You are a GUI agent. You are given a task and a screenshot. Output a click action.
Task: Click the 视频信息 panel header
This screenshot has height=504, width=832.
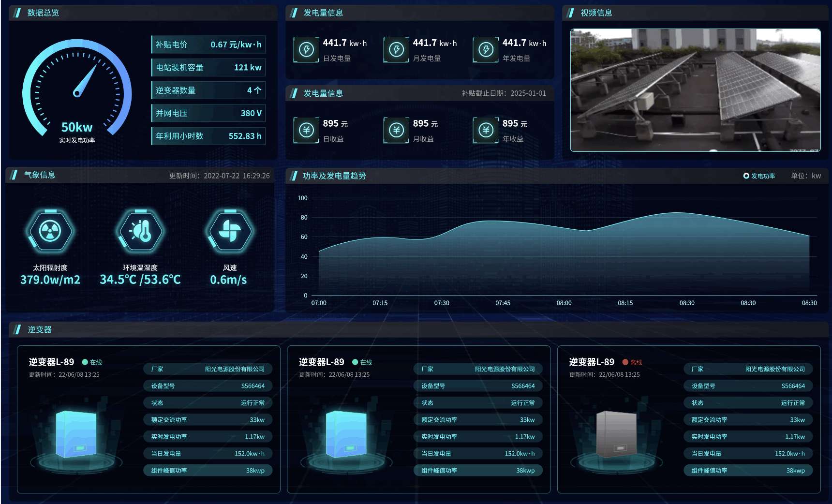[696, 13]
